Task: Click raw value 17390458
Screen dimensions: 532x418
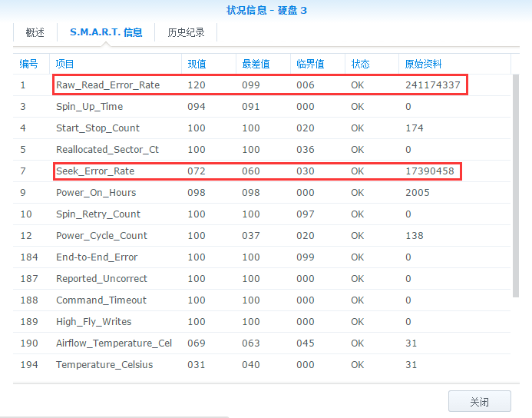Action: [x=430, y=171]
